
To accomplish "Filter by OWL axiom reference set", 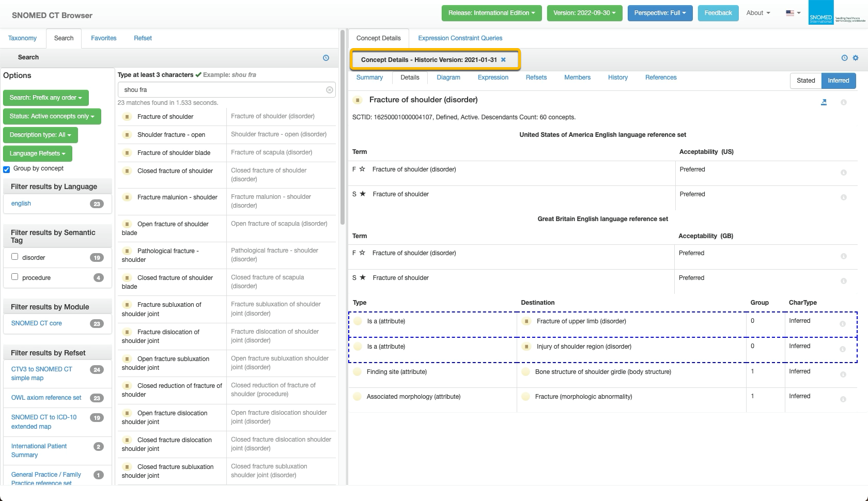I will click(x=47, y=398).
